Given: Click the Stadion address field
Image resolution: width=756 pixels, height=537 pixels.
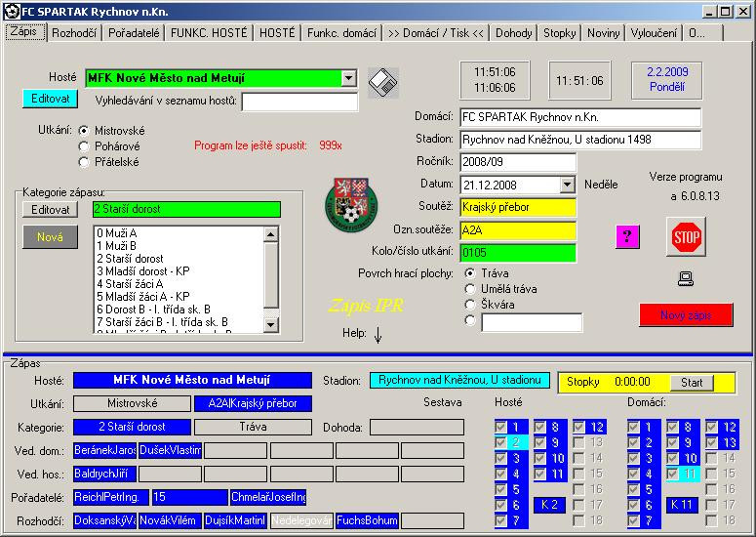Looking at the screenshot, I should 580,140.
